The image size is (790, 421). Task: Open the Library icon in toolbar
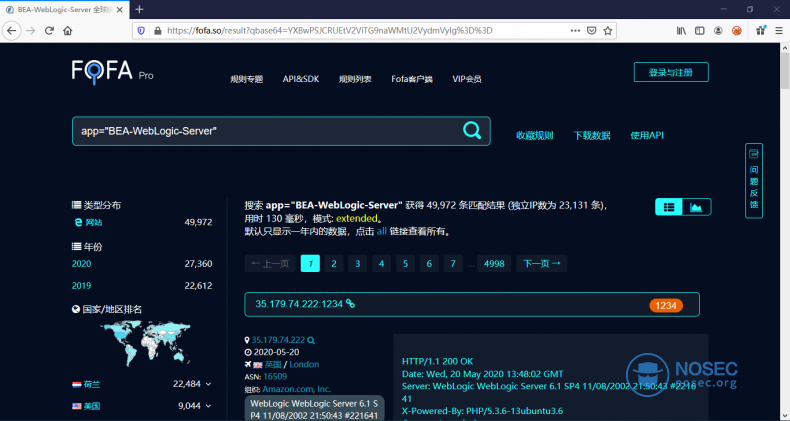click(681, 31)
